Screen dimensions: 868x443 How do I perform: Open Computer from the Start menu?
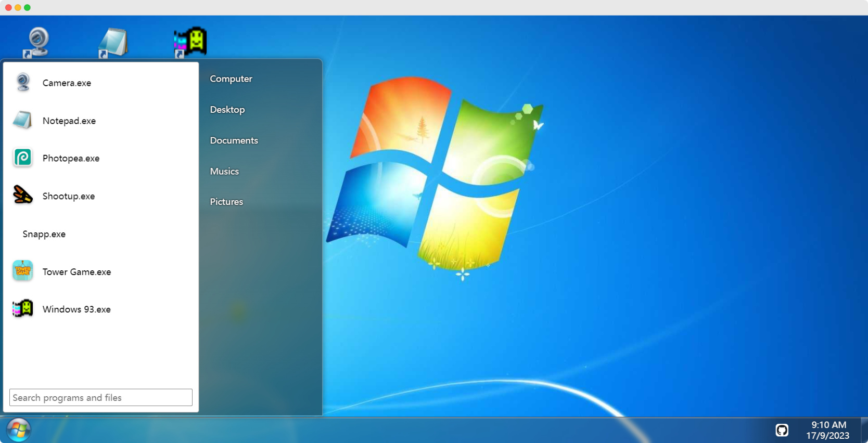(x=231, y=79)
